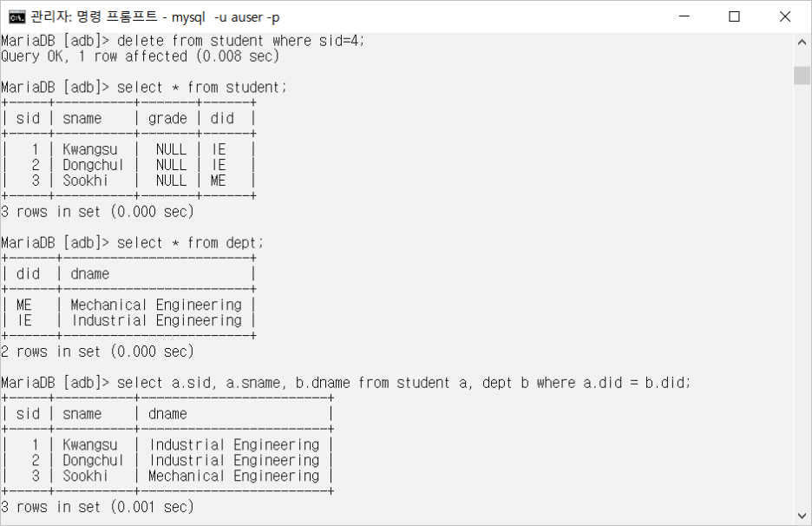Click the join query with a.did = b.did
This screenshot has width=812, height=526.
click(x=404, y=383)
